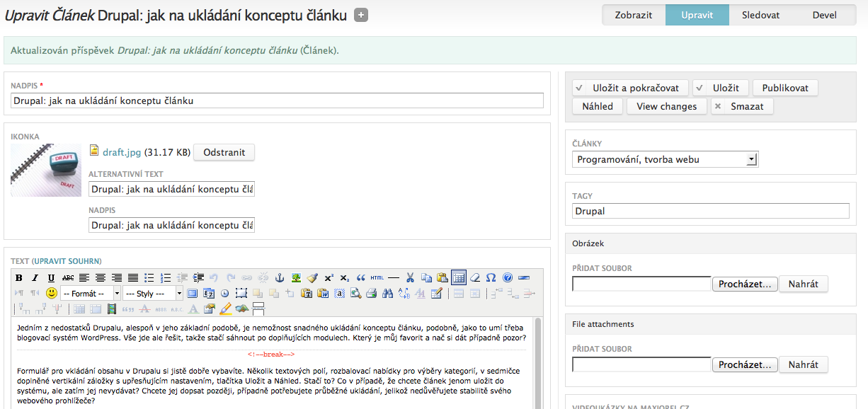Insert a page break with the split page icon
Screen dimensions: 868x409
[258, 309]
